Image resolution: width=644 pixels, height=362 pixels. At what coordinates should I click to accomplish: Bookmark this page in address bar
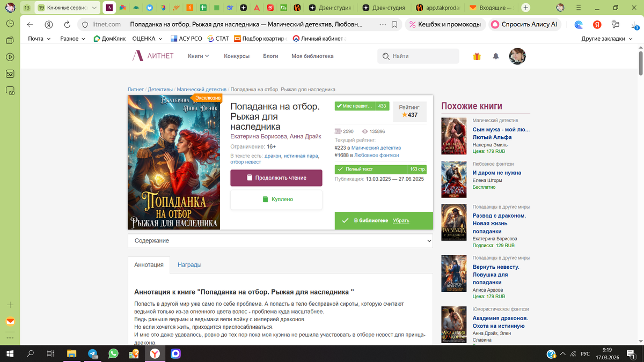pyautogui.click(x=394, y=25)
